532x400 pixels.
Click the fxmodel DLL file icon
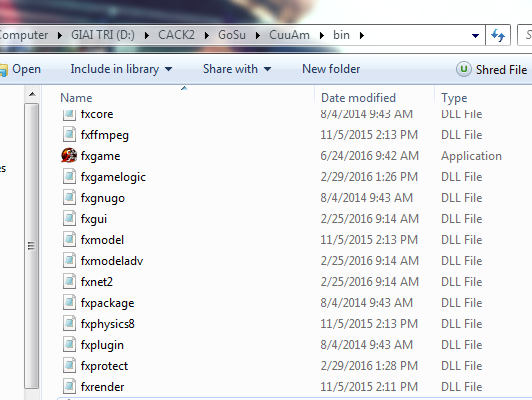tap(69, 240)
